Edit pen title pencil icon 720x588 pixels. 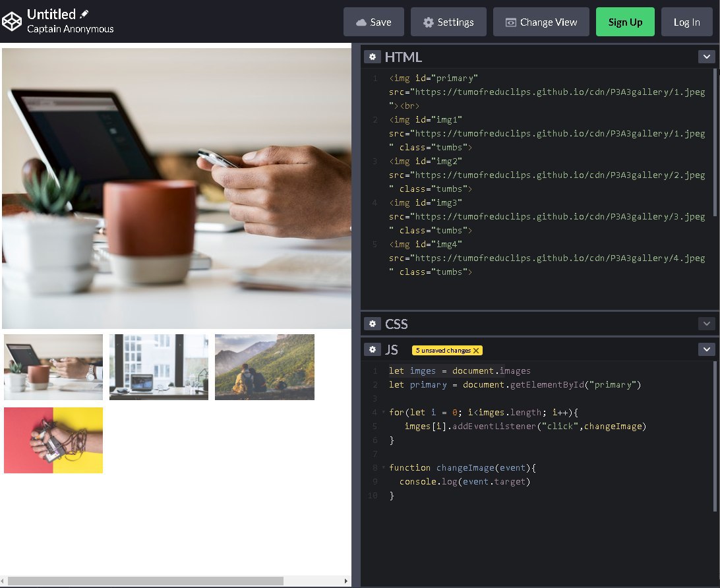tap(84, 15)
